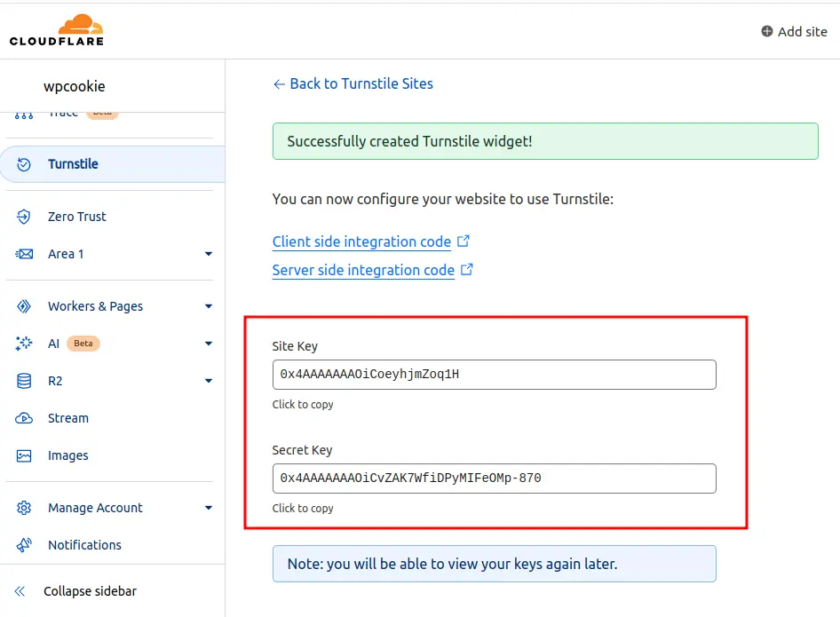
Task: Click the 'Site Key' label
Action: tap(295, 346)
